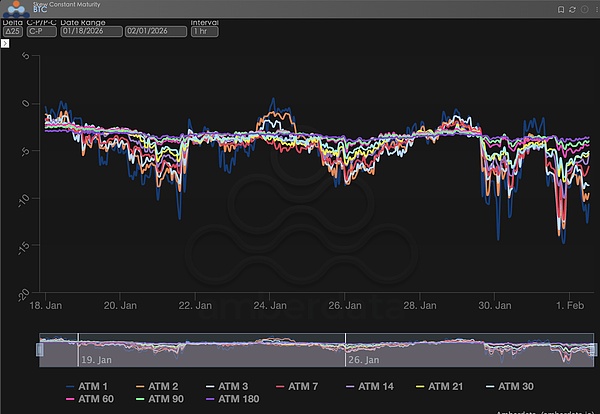The image size is (600, 414).
Task: Click the 26. Jan navigator marker
Action: 360,358
